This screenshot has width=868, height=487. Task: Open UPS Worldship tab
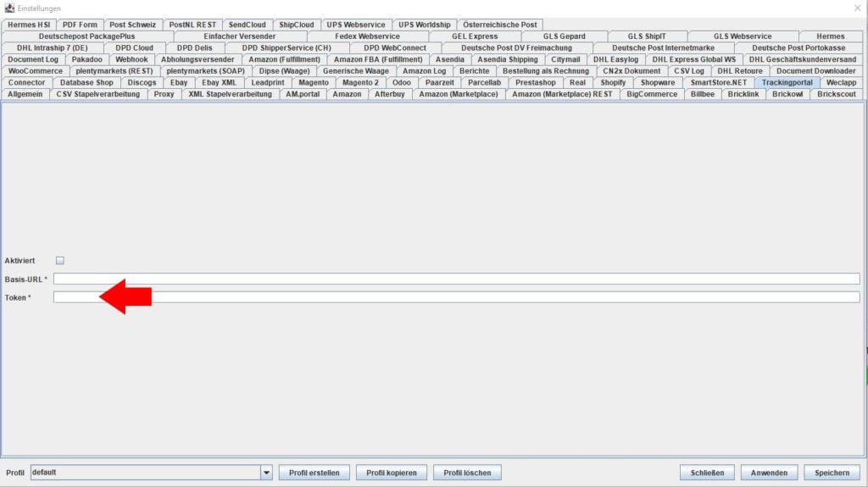[x=425, y=25]
